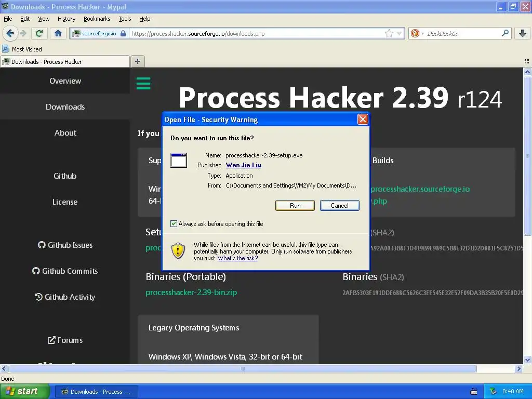This screenshot has height=399, width=532.
Task: Click the sourceforge.io site identity box
Action: tap(99, 34)
